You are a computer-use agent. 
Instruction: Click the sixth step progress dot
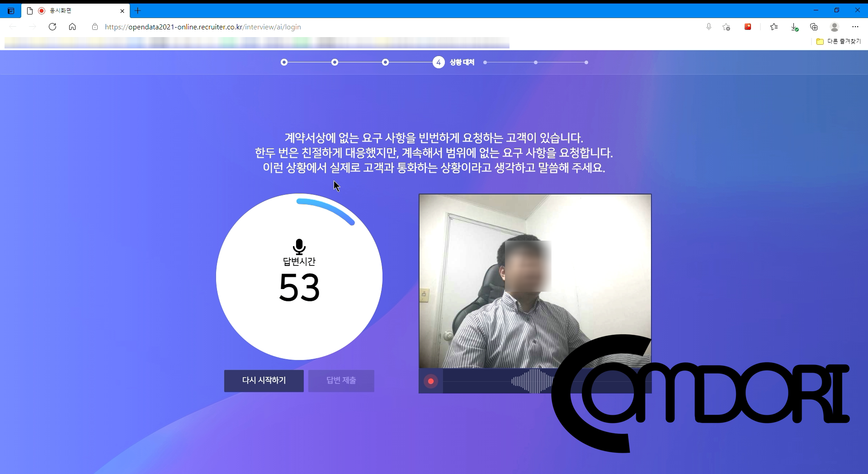pos(536,62)
